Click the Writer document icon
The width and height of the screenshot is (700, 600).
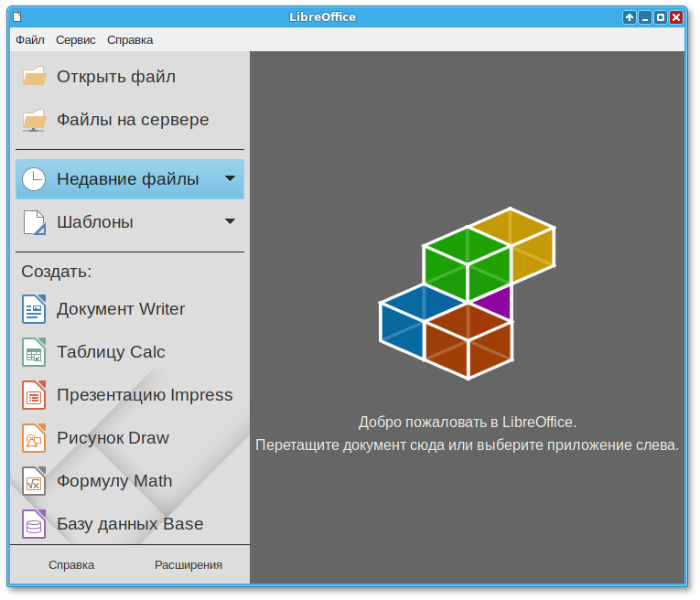(34, 309)
